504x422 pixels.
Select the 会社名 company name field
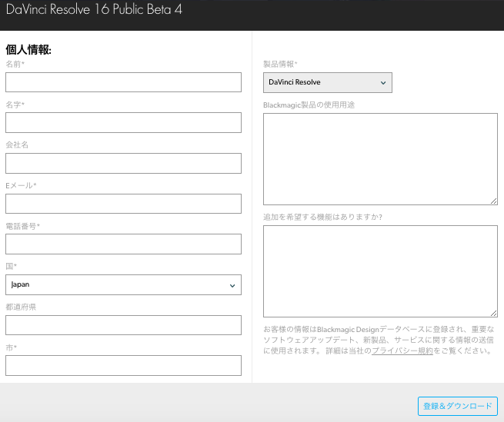tap(123, 164)
